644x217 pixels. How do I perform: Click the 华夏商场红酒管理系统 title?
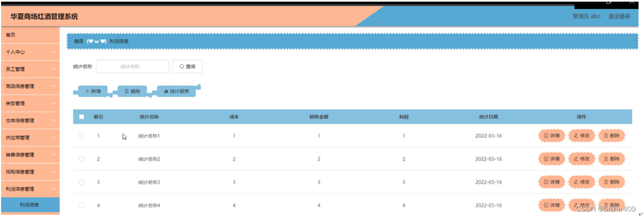(44, 17)
